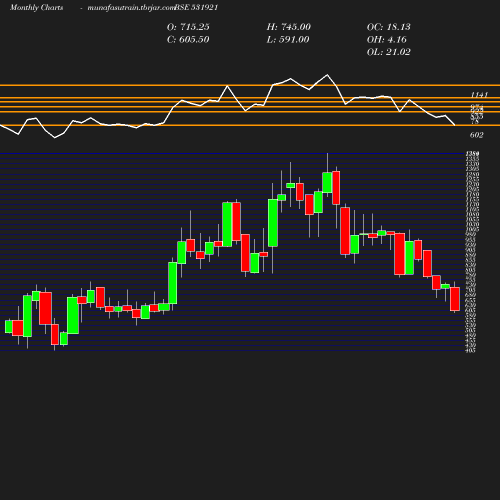Viewport: 500px width, 500px height.
Task: Click the "OH: 4.16" percentage text
Action: point(387,40)
